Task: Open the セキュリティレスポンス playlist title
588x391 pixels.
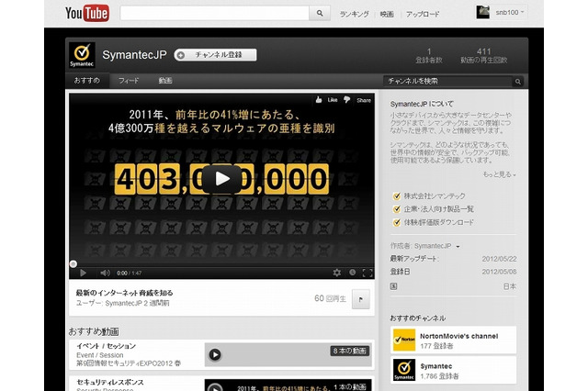Action: 110,383
